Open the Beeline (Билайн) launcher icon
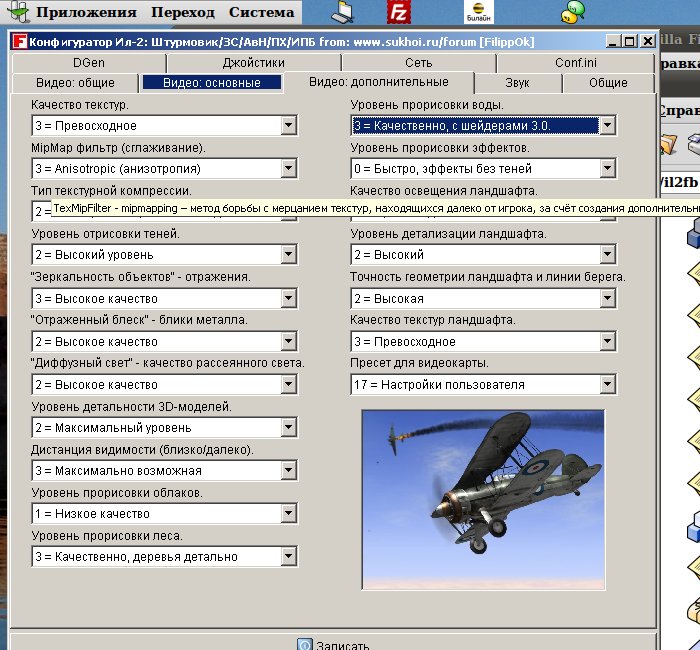700x650 pixels. (x=479, y=12)
